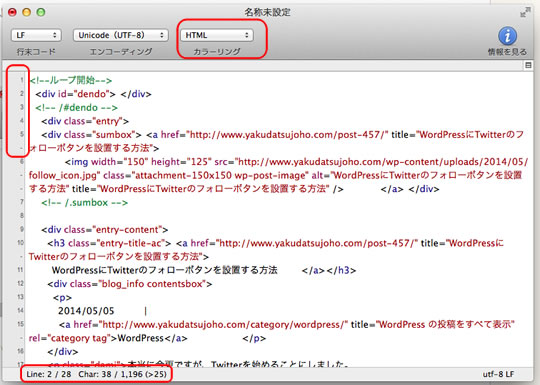Click the label エンコーディング
The image size is (540, 385).
121,52
